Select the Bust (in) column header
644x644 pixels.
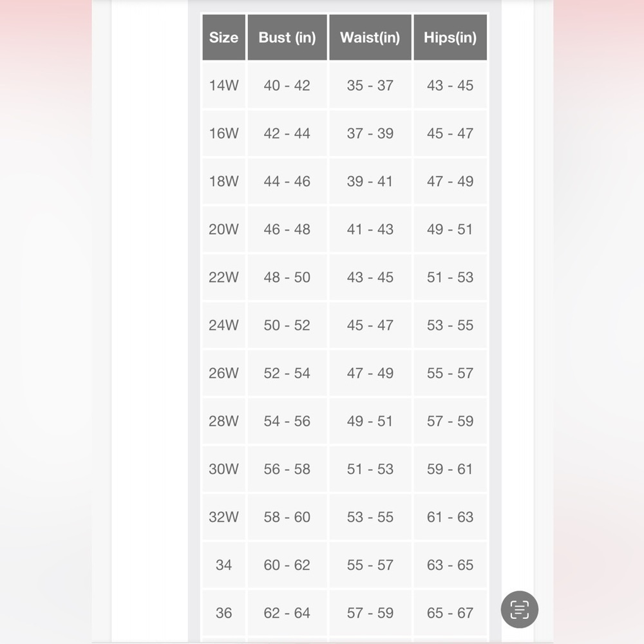click(x=287, y=37)
